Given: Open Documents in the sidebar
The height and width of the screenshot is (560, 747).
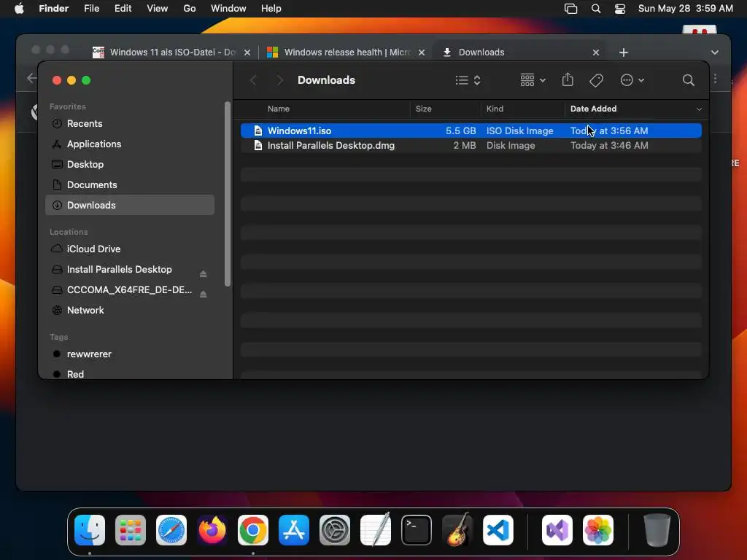Looking at the screenshot, I should [x=130, y=184].
